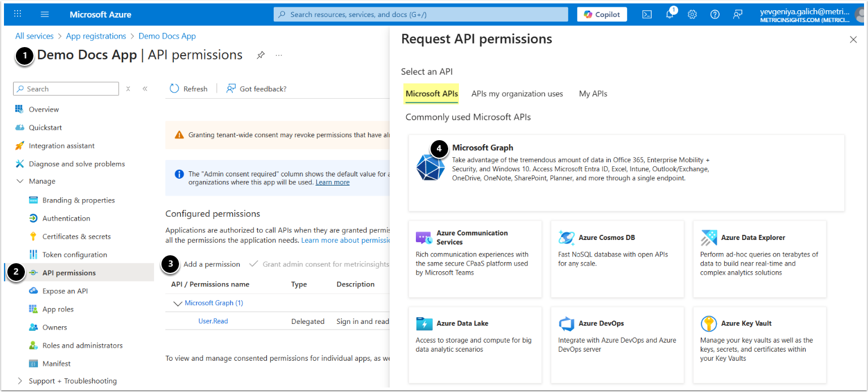Switch to APIs my organization uses tab
The width and height of the screenshot is (868, 392).
517,94
